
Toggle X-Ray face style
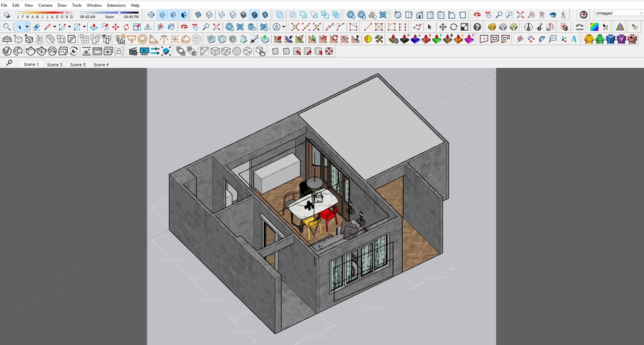coord(199,15)
